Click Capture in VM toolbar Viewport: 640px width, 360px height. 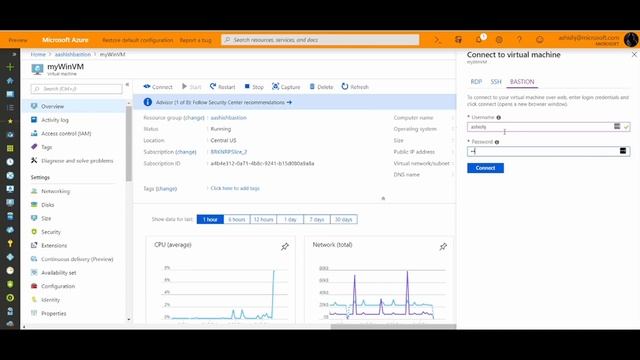click(x=286, y=87)
